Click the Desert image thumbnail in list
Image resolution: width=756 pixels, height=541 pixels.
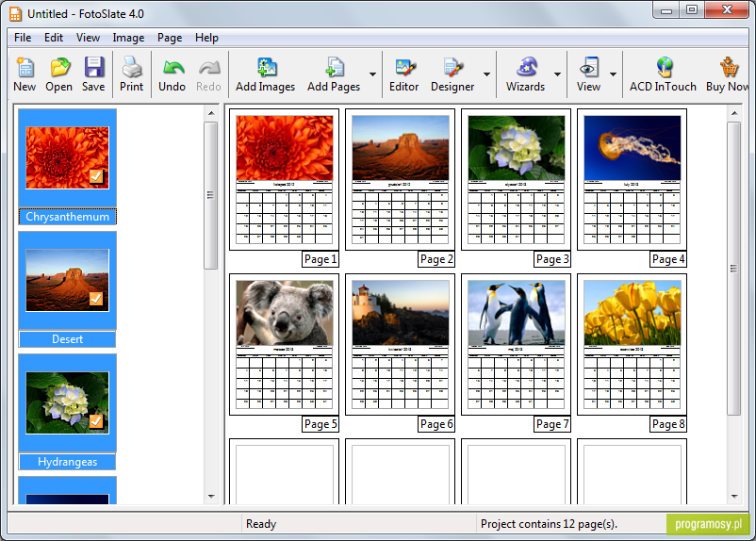tap(68, 280)
